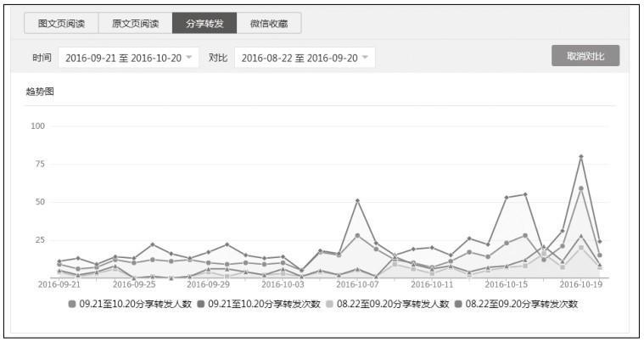Viewport: 644px width, 342px height.
Task: Click the 取消对比 button
Action: [x=585, y=56]
